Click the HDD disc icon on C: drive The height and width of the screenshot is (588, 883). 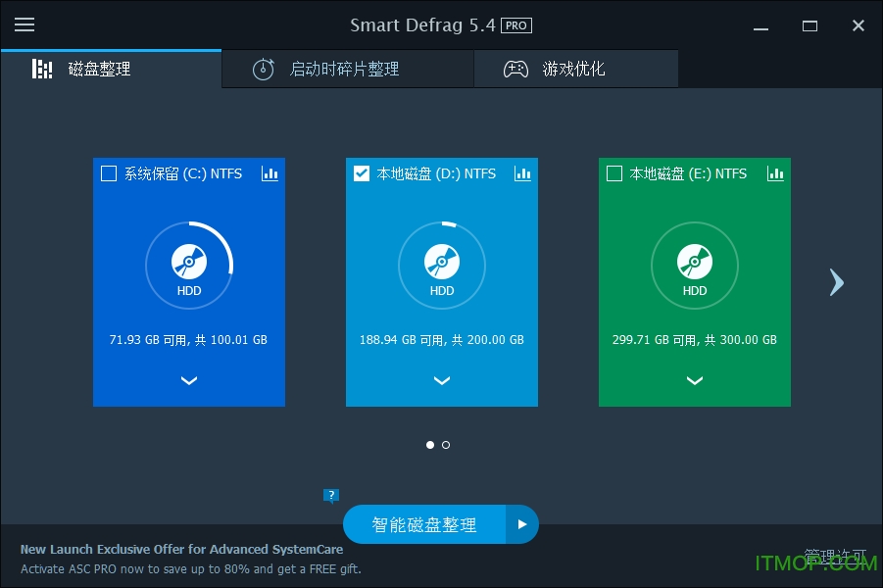pos(189,262)
